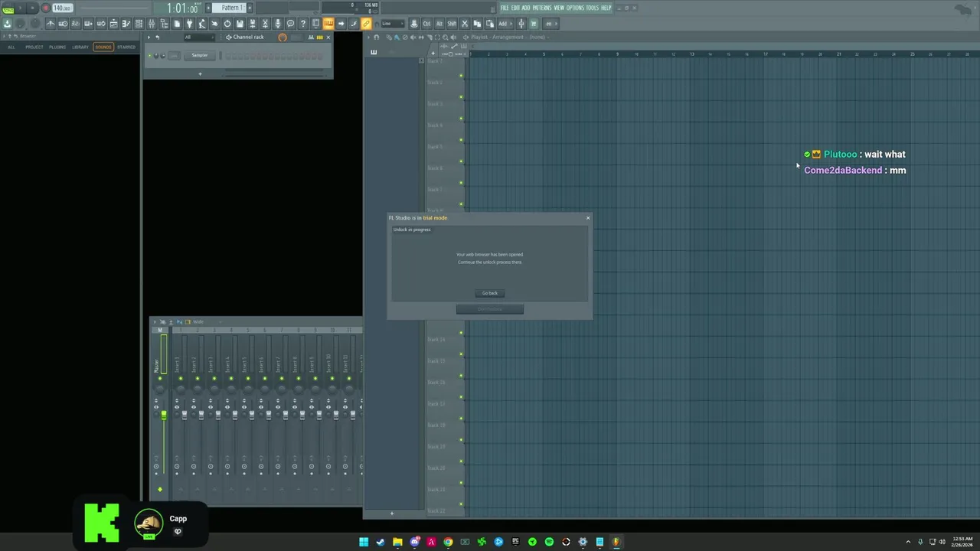The width and height of the screenshot is (980, 551).
Task: Click the graph editor icon in Channel rack
Action: [311, 37]
